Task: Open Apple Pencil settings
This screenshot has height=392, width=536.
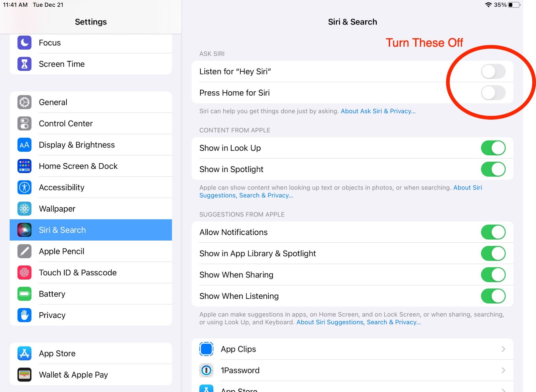Action: click(x=91, y=251)
